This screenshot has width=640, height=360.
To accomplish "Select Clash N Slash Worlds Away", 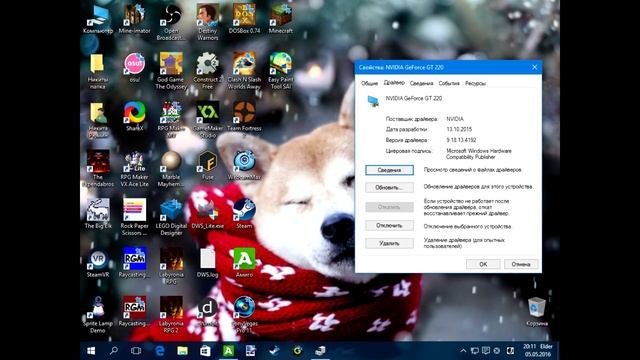I will pos(244,71).
